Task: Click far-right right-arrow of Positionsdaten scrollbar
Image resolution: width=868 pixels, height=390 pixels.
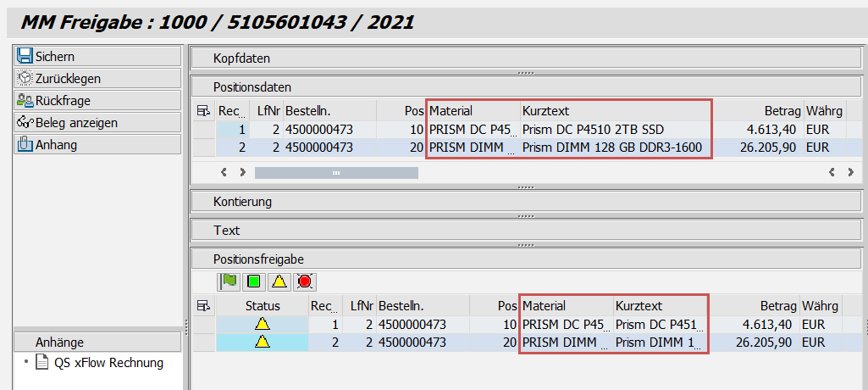Action: click(x=850, y=172)
